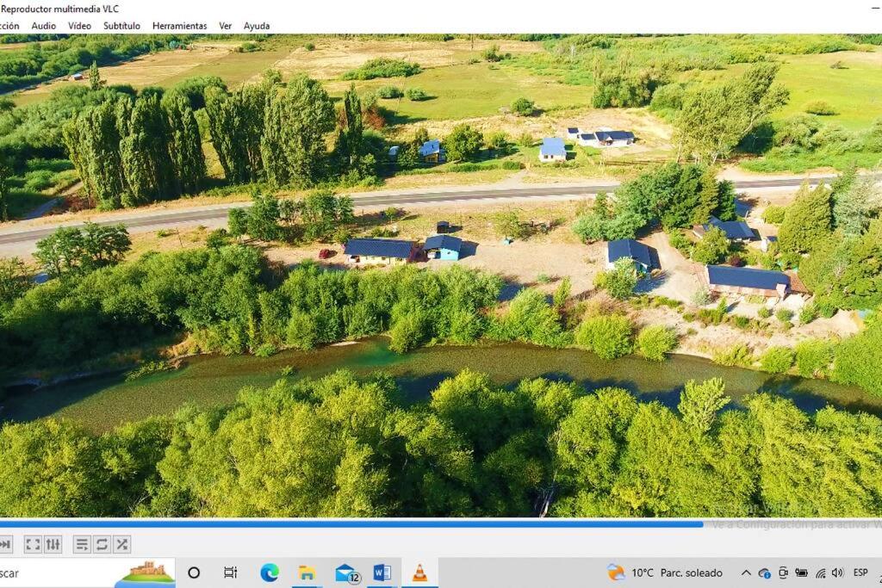The height and width of the screenshot is (588, 882).
Task: Click the video playback area
Action: (441, 275)
